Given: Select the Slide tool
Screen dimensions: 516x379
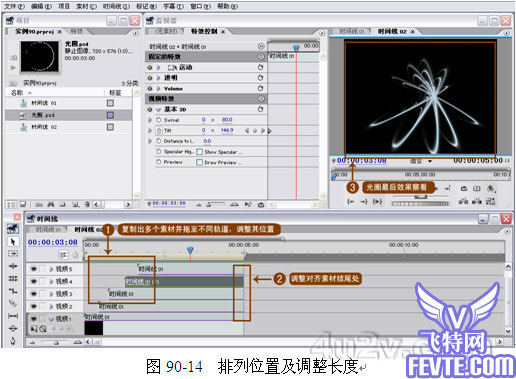Looking at the screenshot, I should point(13,328).
